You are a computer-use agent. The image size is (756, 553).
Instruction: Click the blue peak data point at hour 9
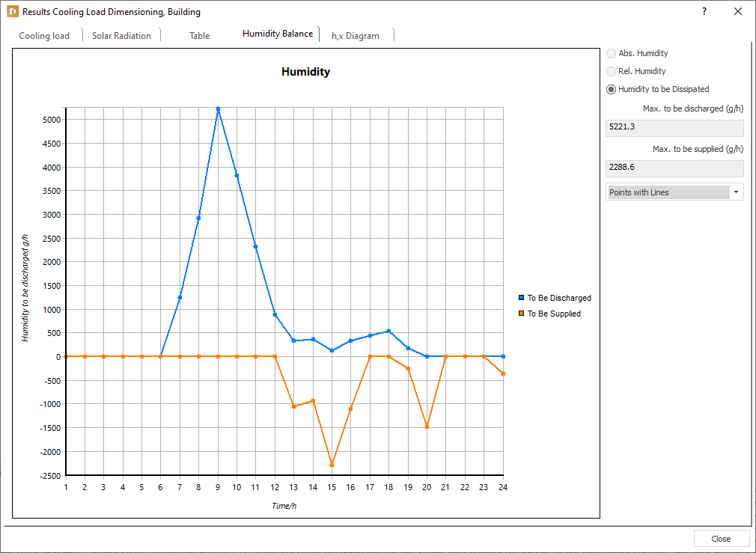click(218, 109)
